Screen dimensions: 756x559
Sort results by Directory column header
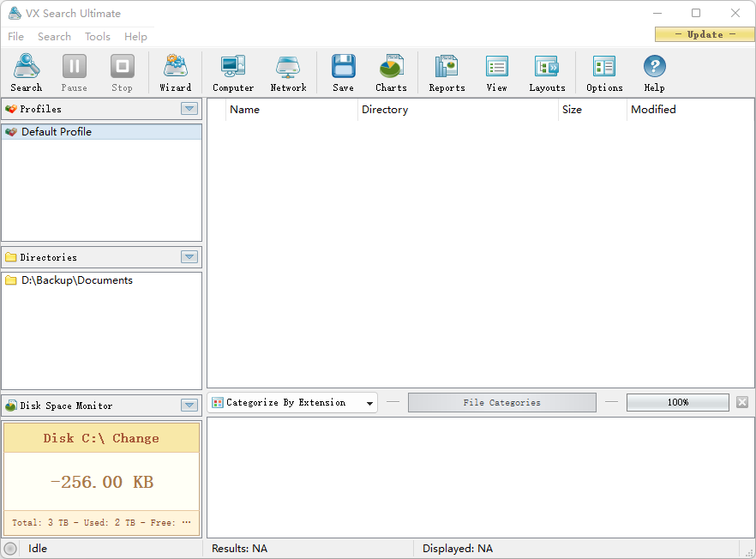pos(458,110)
